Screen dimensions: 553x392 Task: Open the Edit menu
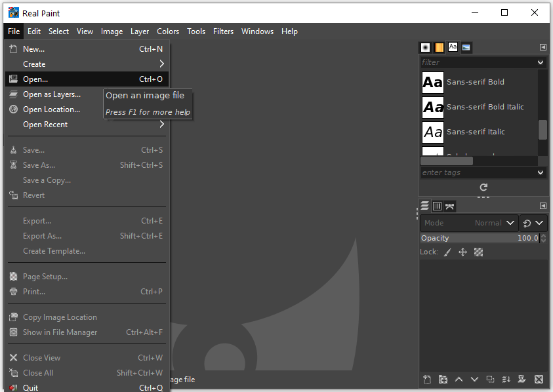point(34,31)
